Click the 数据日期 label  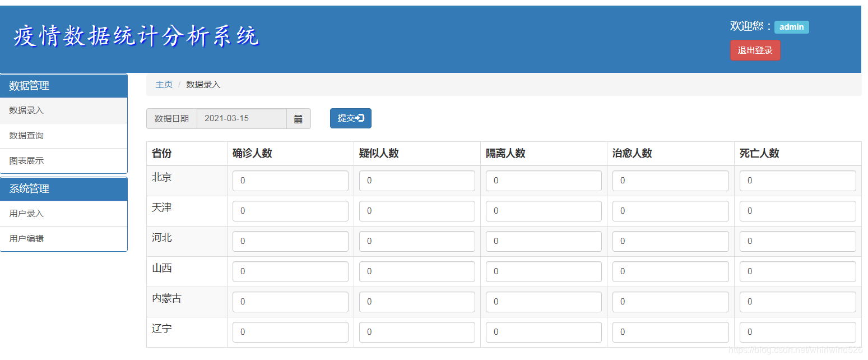tap(171, 119)
